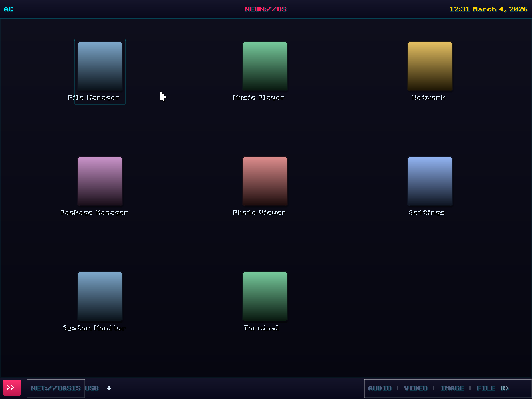Toggle the USB indicator in the taskbar

click(91, 388)
